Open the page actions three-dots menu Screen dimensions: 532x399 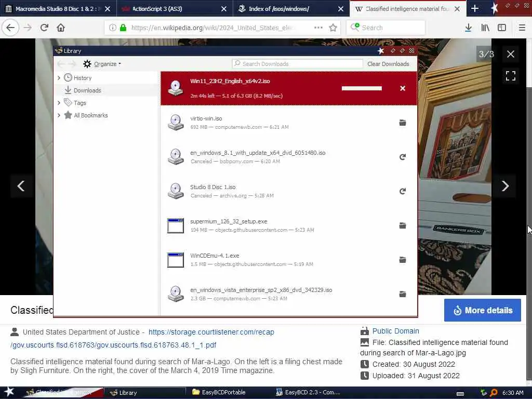[318, 28]
